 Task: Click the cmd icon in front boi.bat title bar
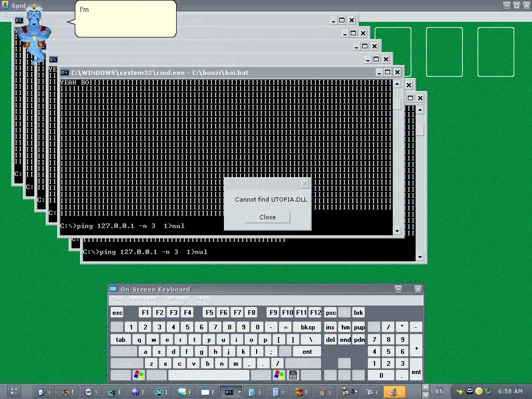(64, 72)
